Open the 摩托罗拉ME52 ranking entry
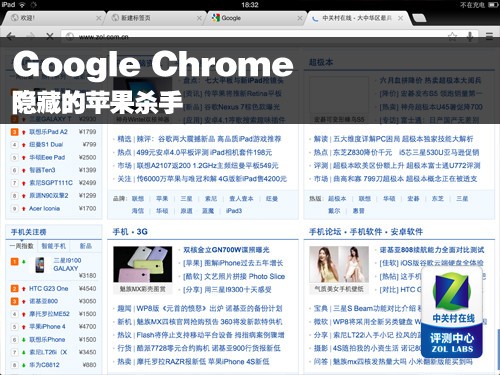Screen dimensions: 500x375 click(x=49, y=314)
